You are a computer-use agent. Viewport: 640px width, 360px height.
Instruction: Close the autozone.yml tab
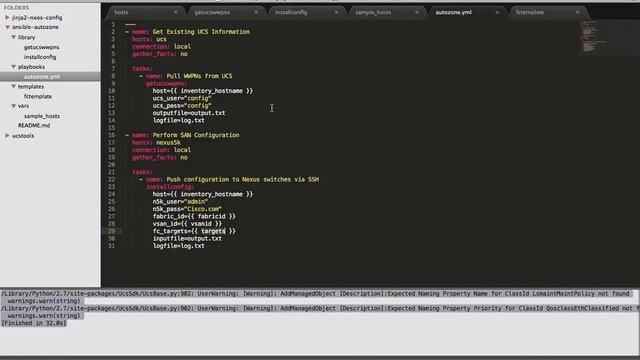(x=497, y=12)
